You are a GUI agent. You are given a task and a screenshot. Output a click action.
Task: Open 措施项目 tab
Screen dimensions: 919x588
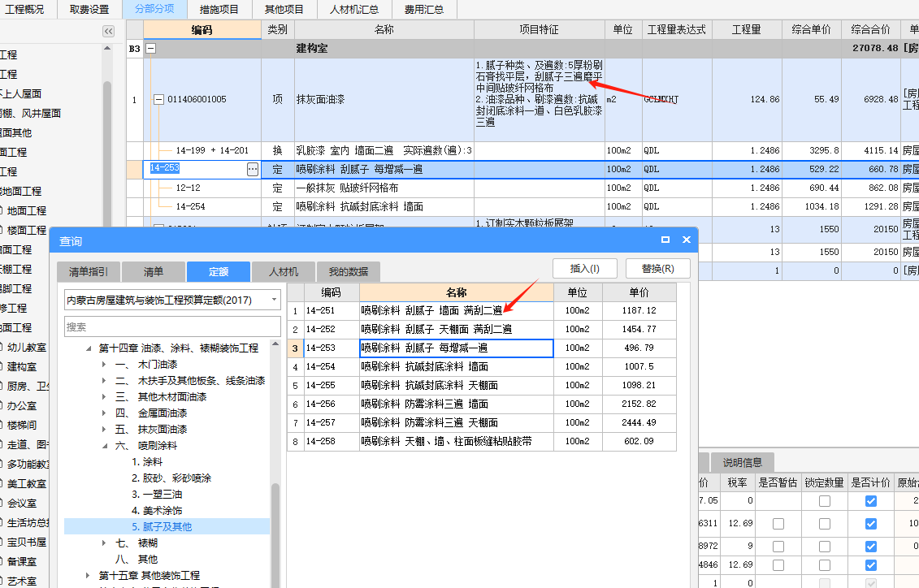[x=219, y=10]
